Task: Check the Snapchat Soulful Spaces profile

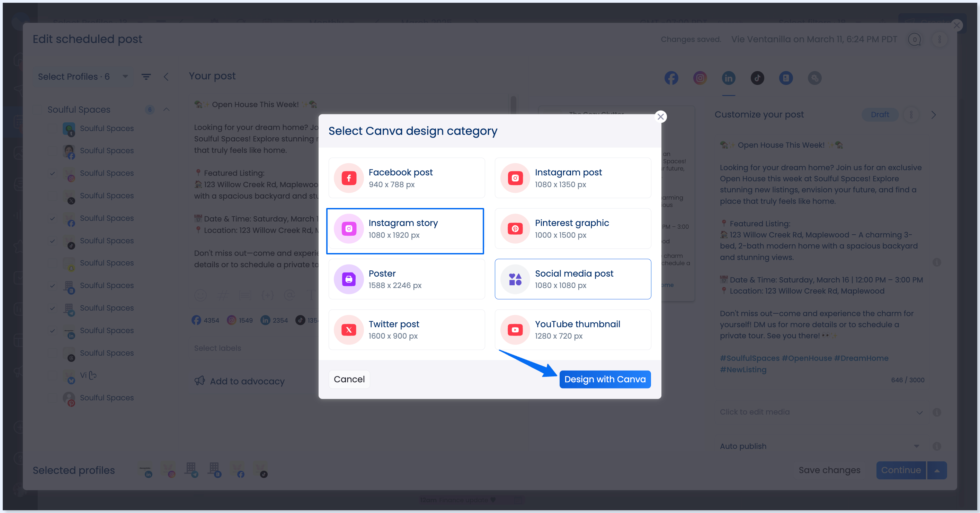Action: pos(53,263)
